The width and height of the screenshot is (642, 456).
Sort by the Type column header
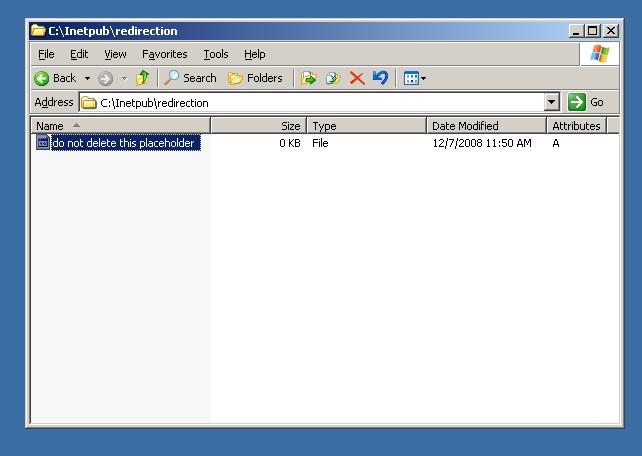(x=367, y=126)
